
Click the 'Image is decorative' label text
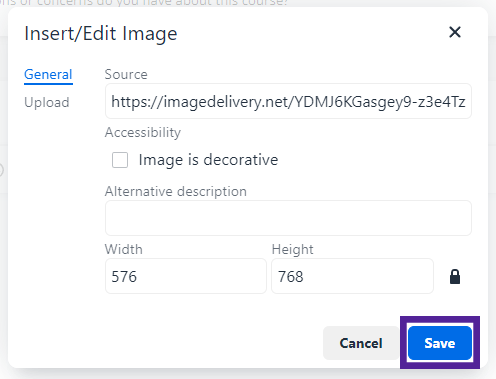click(x=208, y=160)
